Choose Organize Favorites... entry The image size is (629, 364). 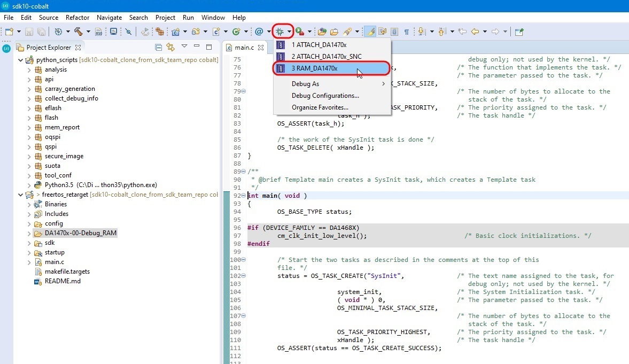click(x=332, y=107)
